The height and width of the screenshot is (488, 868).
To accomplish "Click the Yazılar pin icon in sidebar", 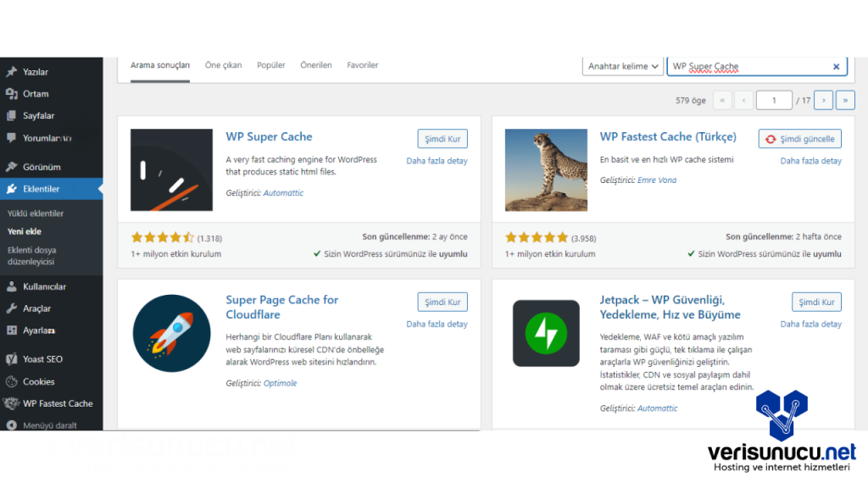I will 12,72.
